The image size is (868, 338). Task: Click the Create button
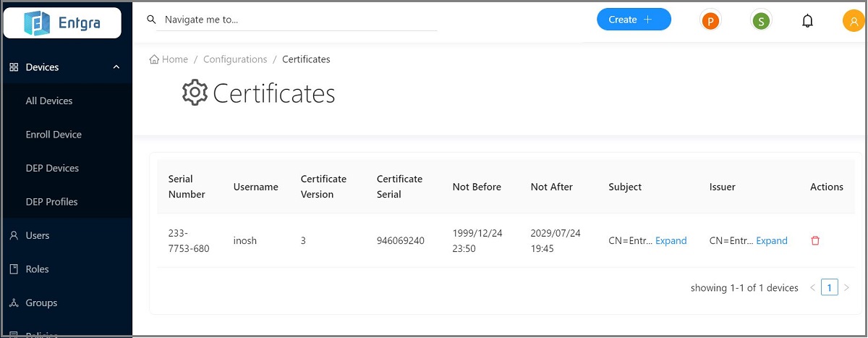[x=634, y=20]
